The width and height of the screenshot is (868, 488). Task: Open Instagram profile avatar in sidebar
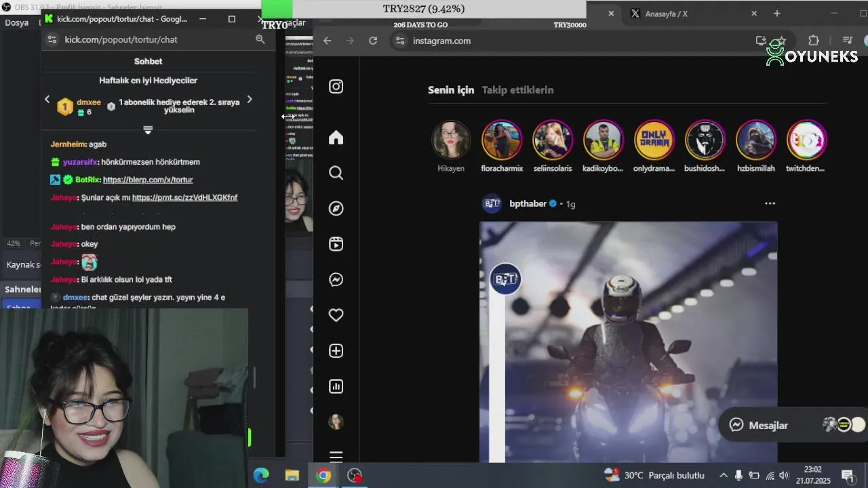click(x=336, y=422)
